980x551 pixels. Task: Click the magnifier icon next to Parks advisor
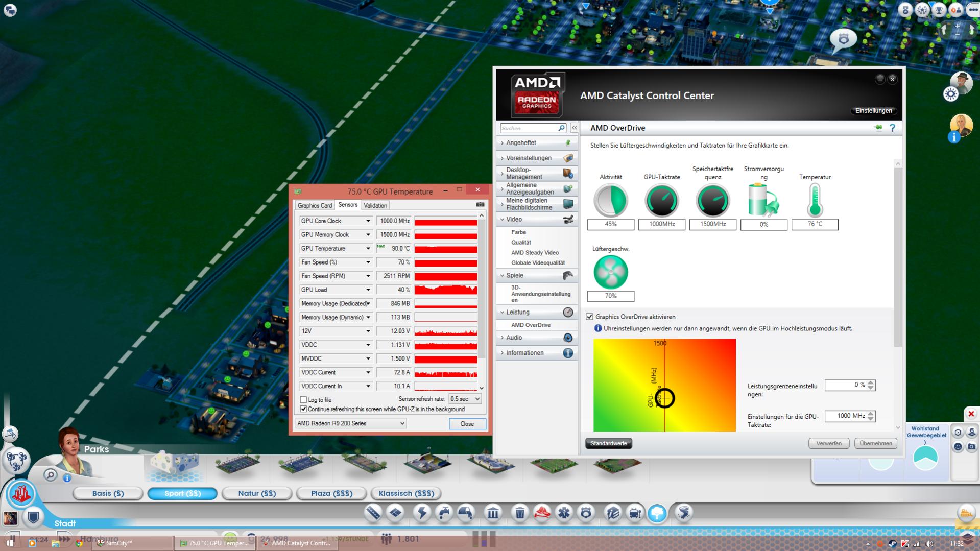50,475
